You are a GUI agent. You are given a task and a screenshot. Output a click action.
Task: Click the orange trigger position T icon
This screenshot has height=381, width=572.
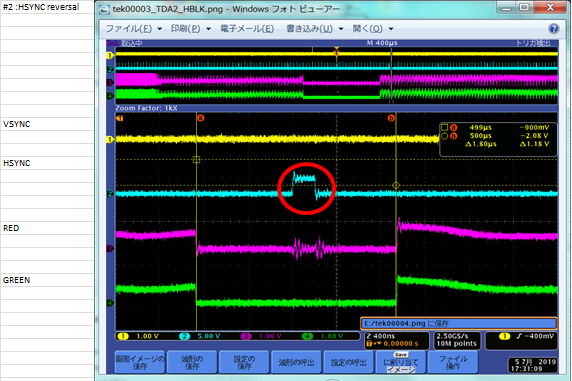tap(120, 118)
